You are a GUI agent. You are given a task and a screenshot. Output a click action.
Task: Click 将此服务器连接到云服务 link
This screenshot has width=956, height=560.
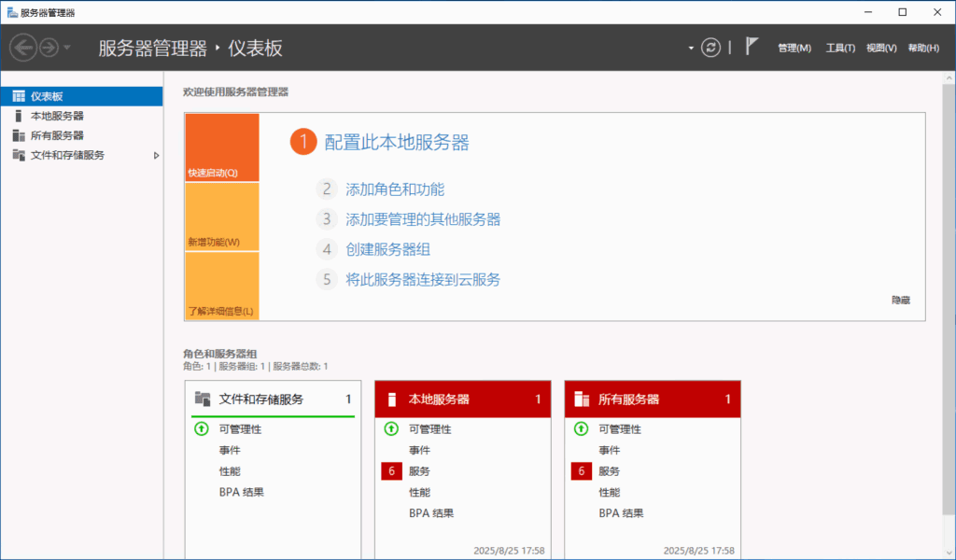coord(423,279)
